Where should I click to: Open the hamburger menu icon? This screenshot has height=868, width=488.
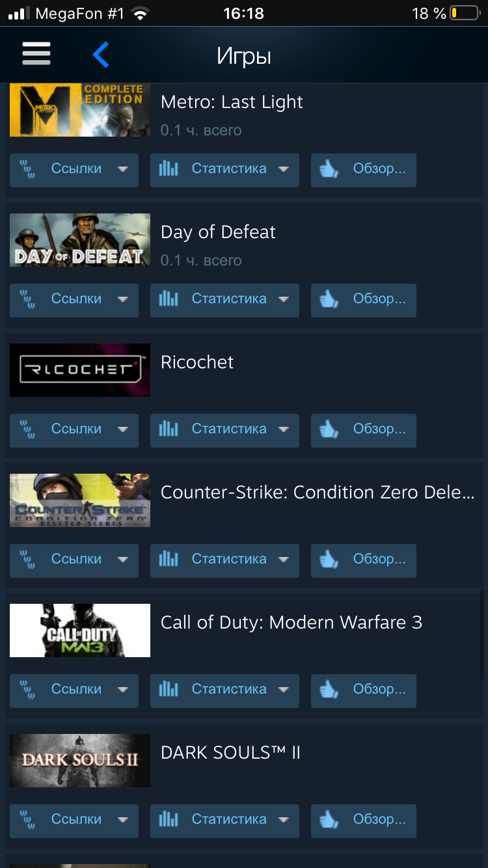tap(36, 54)
